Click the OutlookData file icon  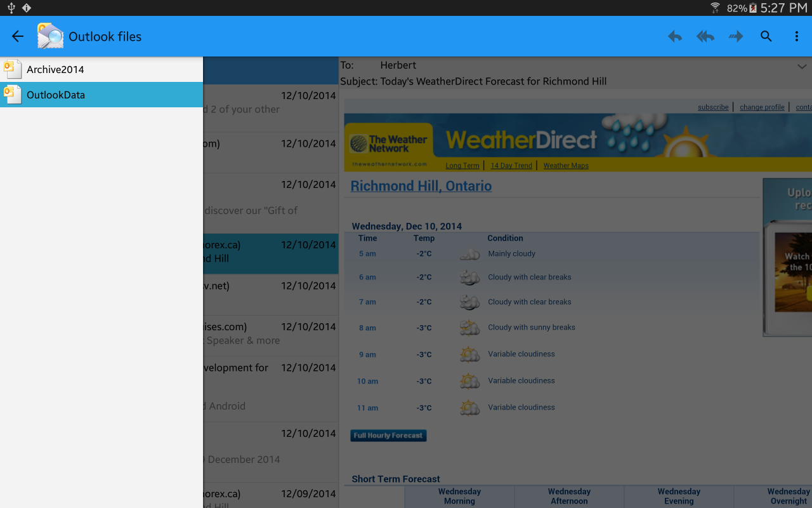coord(12,94)
